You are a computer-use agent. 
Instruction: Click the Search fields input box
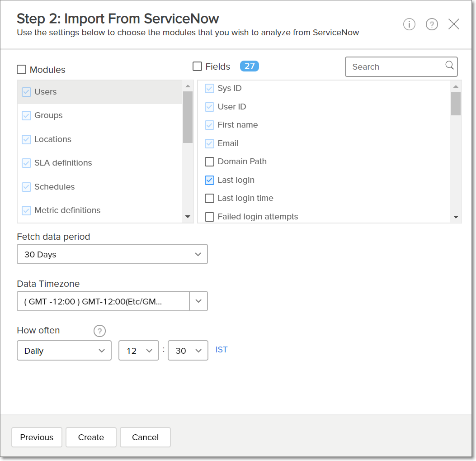(x=401, y=67)
